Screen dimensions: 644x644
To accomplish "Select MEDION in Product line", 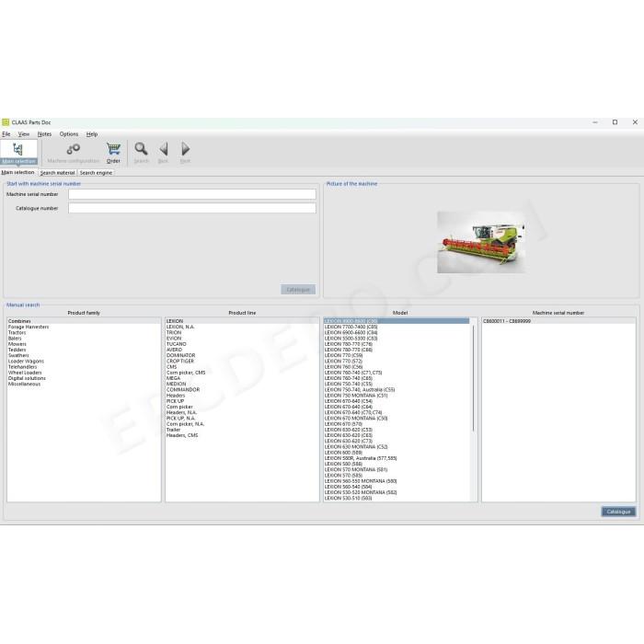I will coord(242,384).
